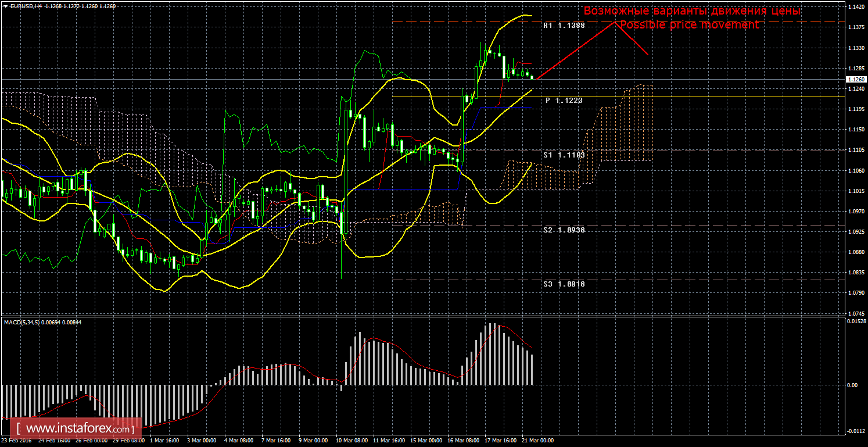Click the 1.1330 price axis label
Screen dimensions: 868x447
pyautogui.click(x=856, y=48)
